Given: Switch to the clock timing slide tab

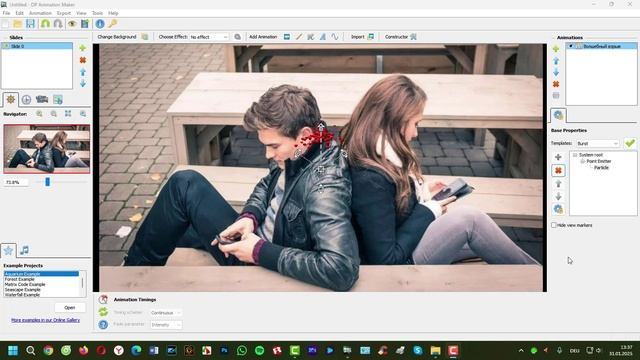Looking at the screenshot, I should click(26, 99).
